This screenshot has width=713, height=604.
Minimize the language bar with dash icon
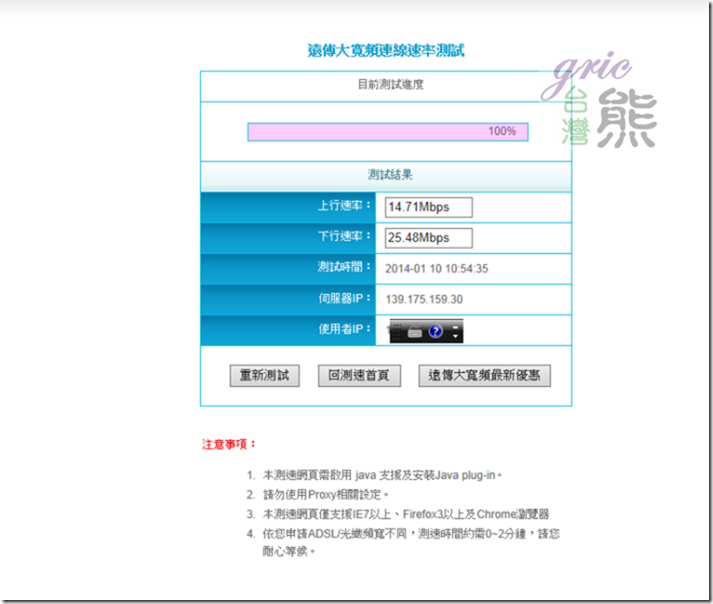tap(456, 327)
